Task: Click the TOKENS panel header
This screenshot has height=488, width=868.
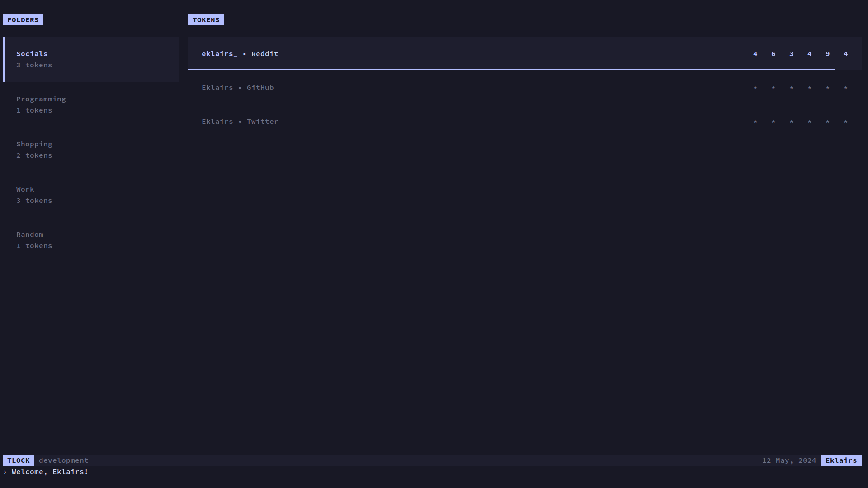Action: point(206,20)
